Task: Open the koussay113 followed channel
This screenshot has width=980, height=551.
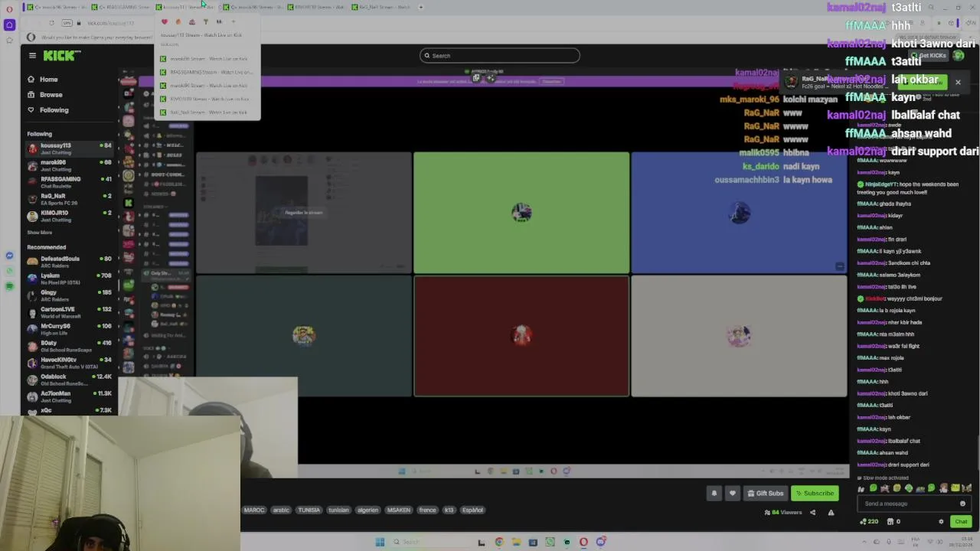Action: pos(69,148)
